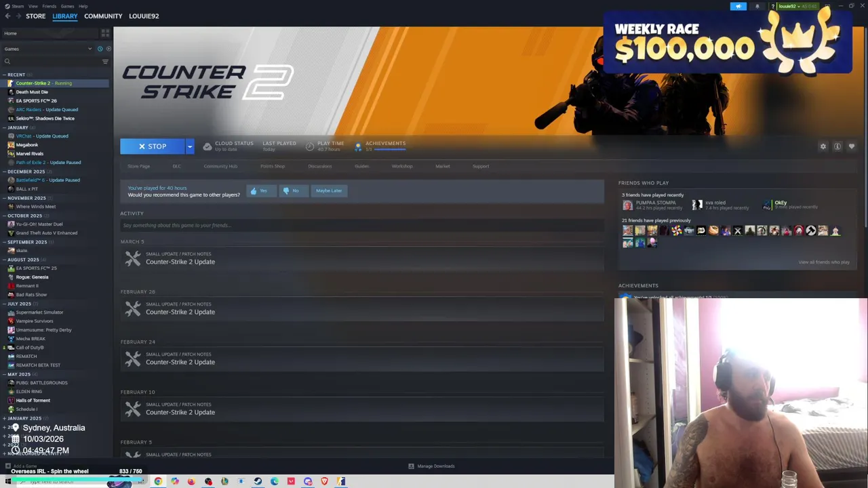
Task: Open the louuie92 account dropdown
Action: coord(797,6)
